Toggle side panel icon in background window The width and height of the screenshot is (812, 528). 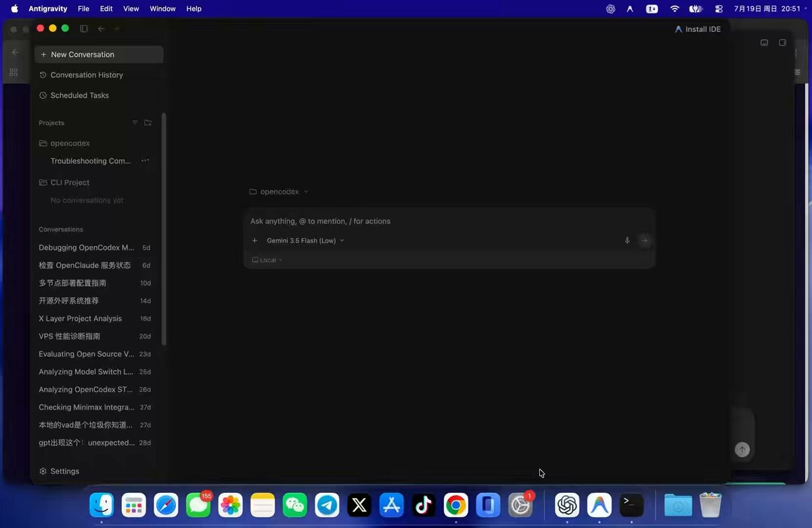coord(782,43)
